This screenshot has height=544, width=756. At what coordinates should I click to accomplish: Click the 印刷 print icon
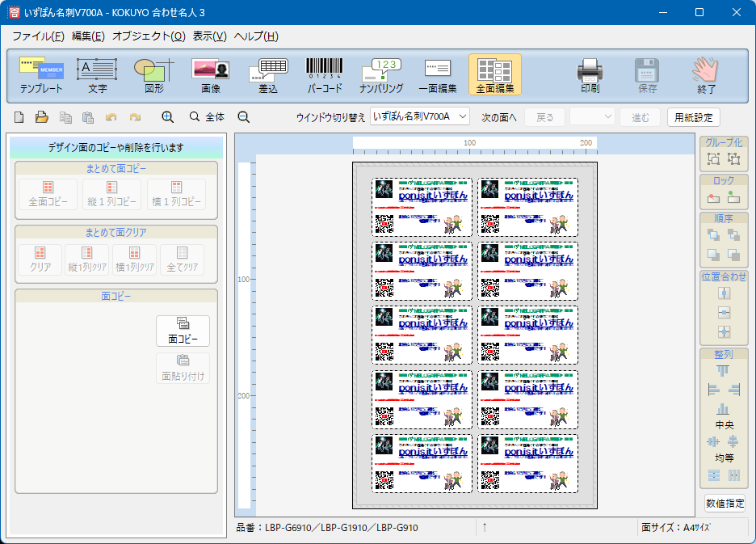coord(590,75)
